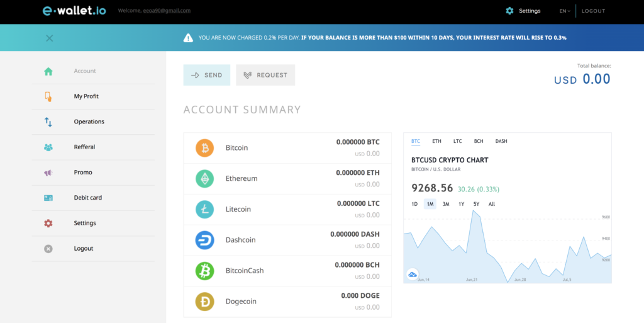Click the 0.000000 DASH balance

point(355,234)
